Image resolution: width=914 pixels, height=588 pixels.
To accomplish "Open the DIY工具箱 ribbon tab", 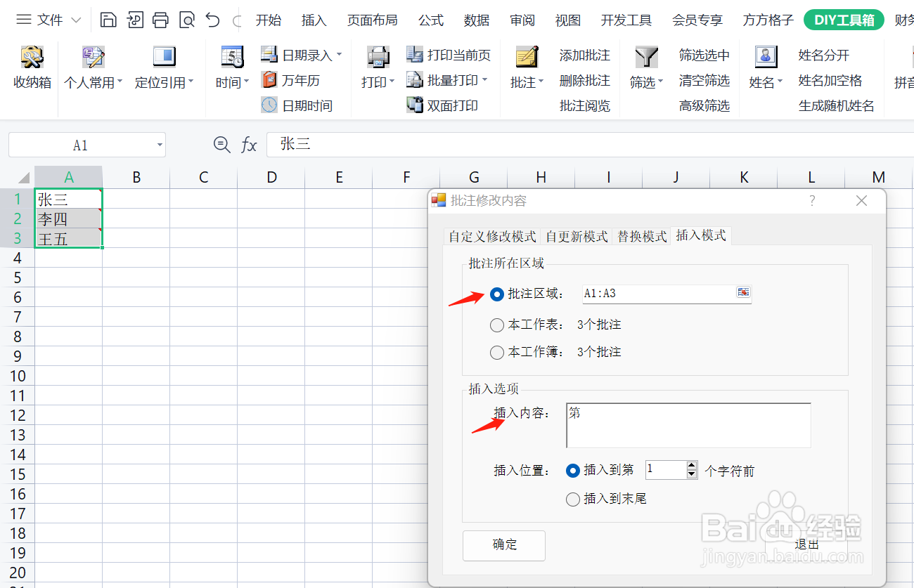I will (x=843, y=20).
